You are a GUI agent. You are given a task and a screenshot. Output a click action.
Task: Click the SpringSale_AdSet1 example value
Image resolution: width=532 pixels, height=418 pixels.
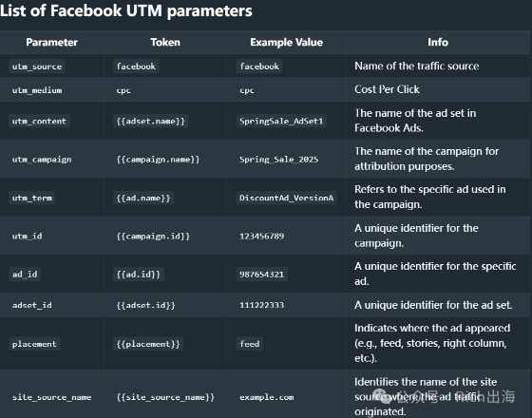(281, 122)
